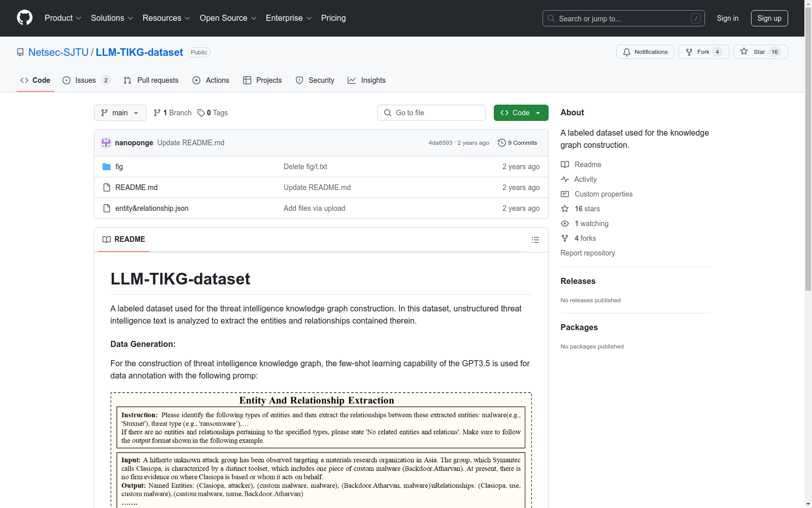Click the repository icon beside Netsec-SJTU
This screenshot has width=812, height=508.
tap(20, 52)
